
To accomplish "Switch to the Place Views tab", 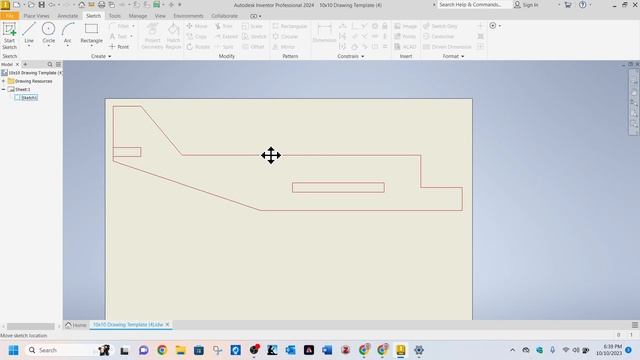I will (x=36, y=16).
